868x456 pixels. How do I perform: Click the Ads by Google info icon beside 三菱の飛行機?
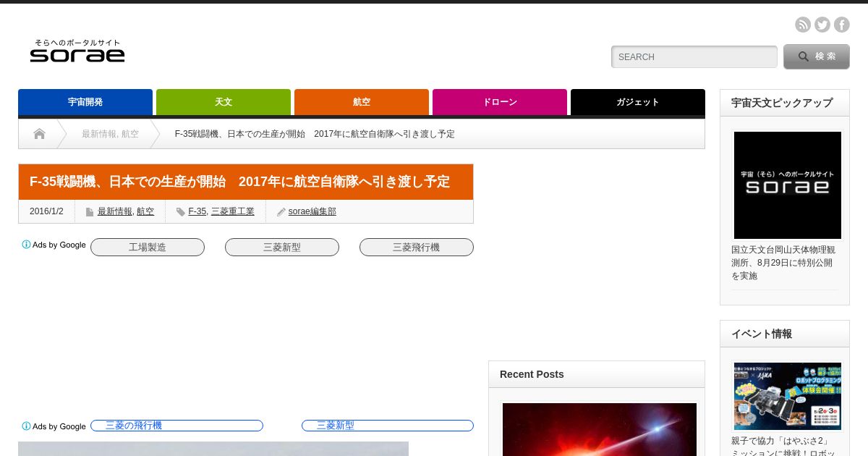click(x=26, y=426)
